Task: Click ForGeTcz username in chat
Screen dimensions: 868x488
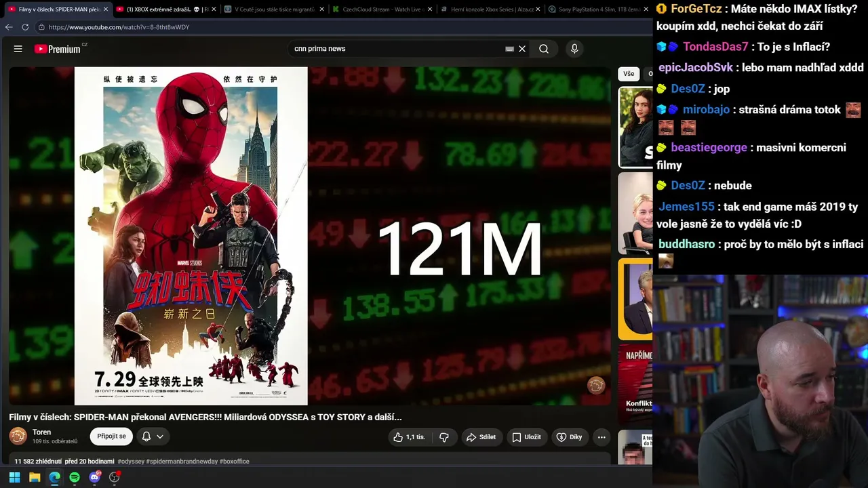Action: coord(695,9)
